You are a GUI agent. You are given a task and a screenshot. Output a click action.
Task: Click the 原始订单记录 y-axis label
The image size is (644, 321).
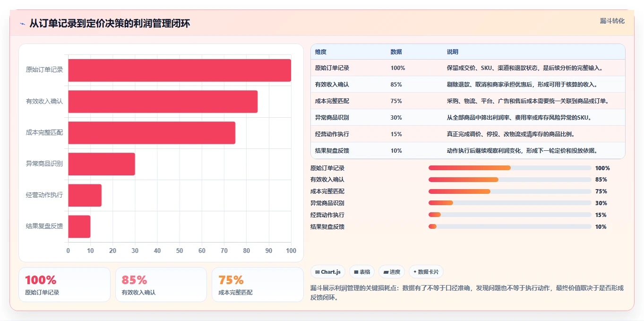(44, 70)
